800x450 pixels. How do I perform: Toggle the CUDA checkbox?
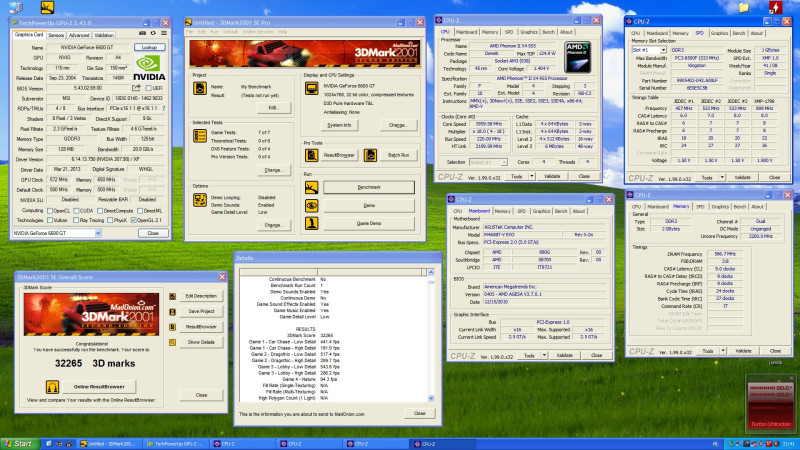tap(76, 211)
